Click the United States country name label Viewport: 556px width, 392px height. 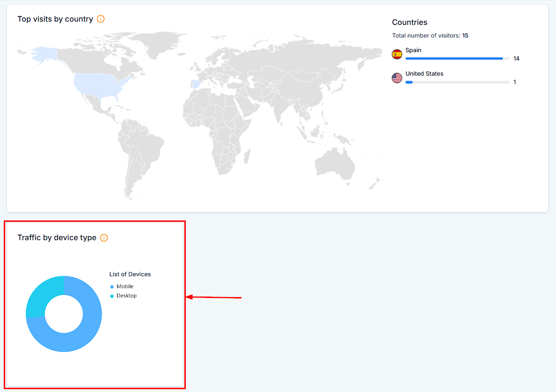(424, 74)
